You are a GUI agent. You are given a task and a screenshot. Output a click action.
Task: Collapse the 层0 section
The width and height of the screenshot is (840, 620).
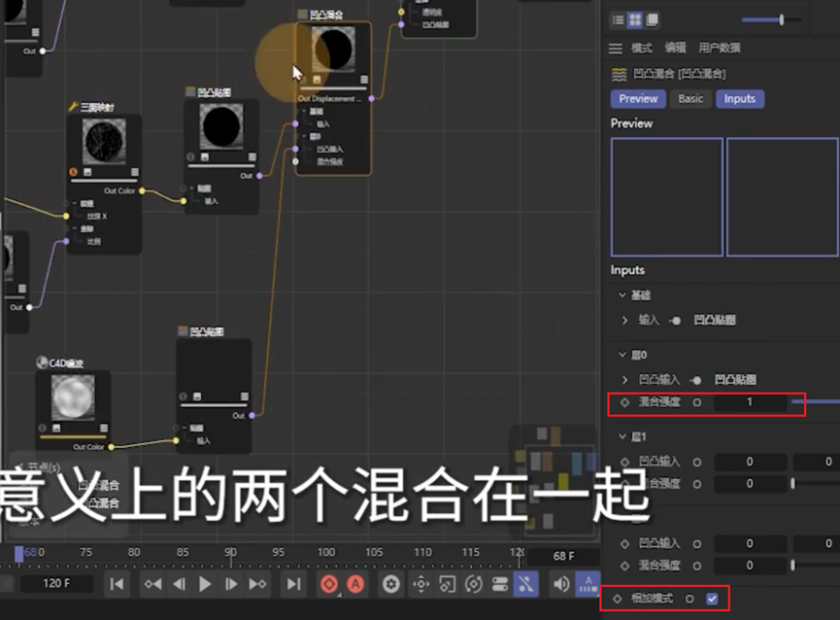pyautogui.click(x=622, y=356)
